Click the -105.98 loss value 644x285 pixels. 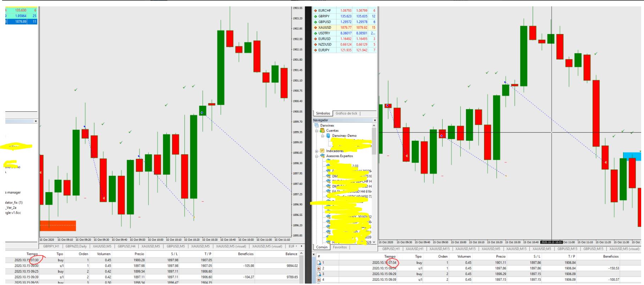tap(248, 266)
